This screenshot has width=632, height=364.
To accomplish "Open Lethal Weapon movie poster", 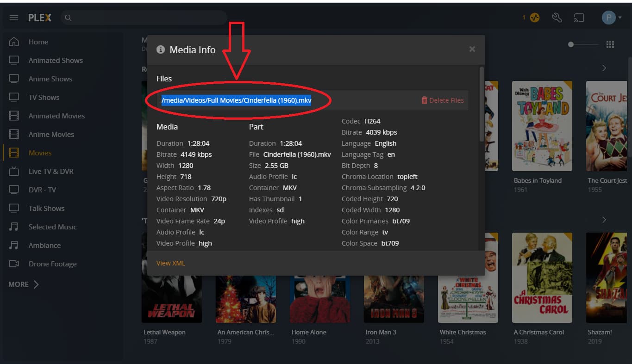I will pyautogui.click(x=172, y=299).
